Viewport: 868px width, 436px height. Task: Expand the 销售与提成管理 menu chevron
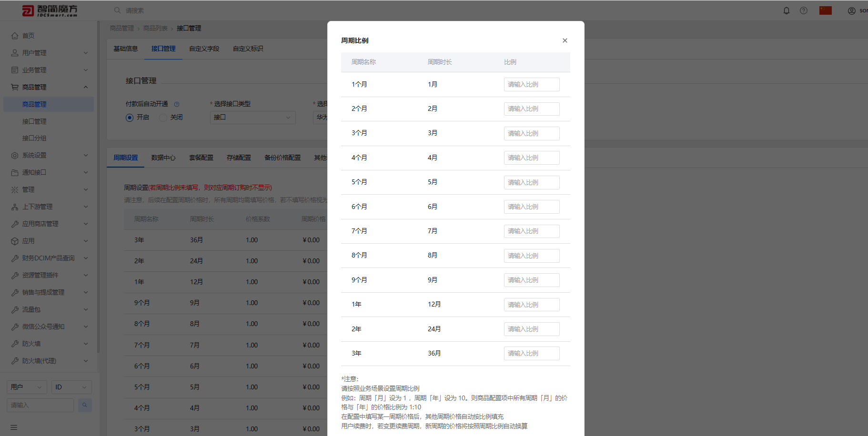tap(86, 292)
